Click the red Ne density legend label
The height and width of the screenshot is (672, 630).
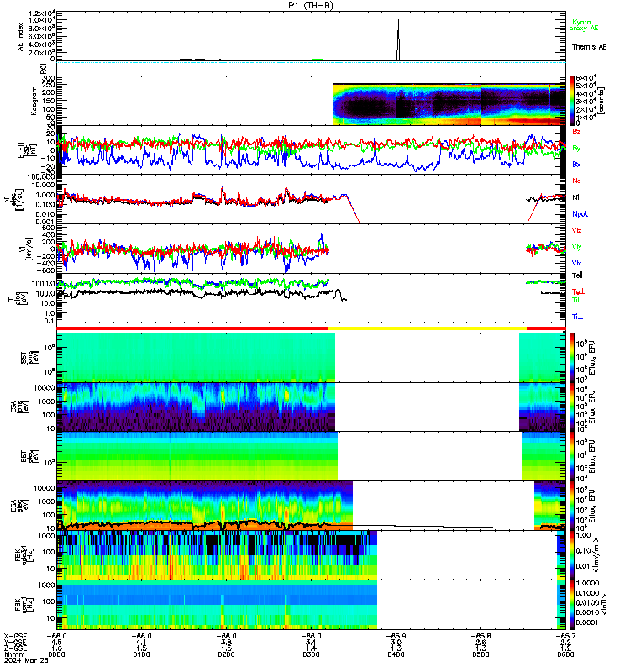tap(576, 181)
